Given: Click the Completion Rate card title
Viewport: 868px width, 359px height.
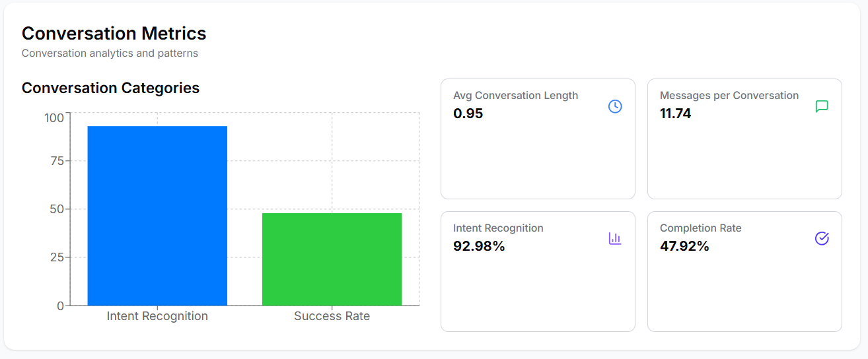Looking at the screenshot, I should click(700, 228).
